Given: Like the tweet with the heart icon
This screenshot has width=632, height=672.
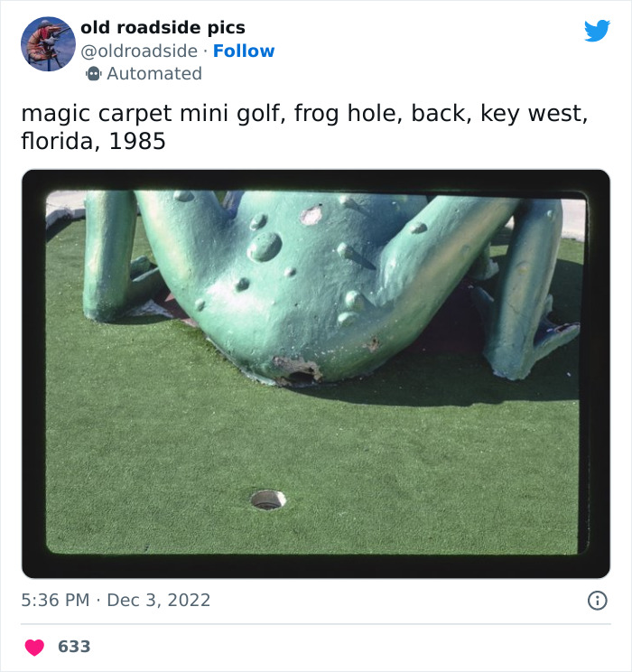Looking at the screenshot, I should point(34,647).
